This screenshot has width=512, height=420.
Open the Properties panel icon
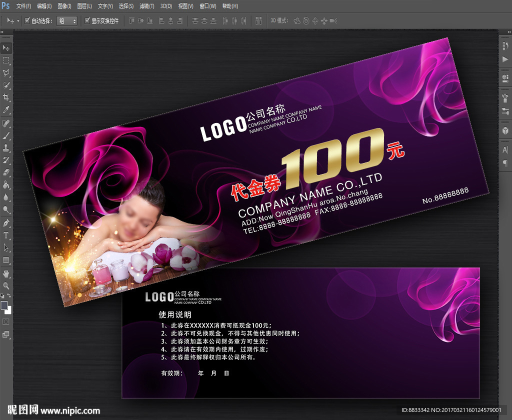click(x=505, y=78)
